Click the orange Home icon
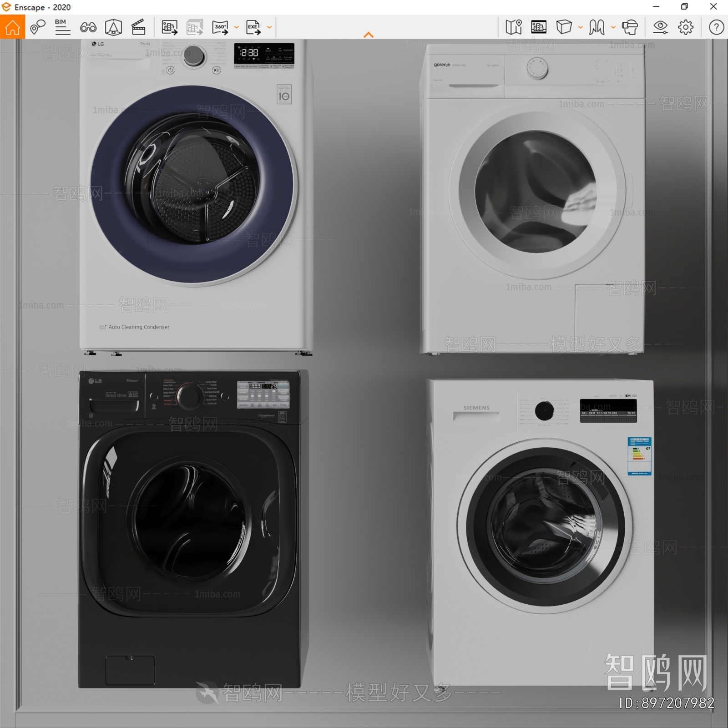Viewport: 728px width, 728px height. click(12, 27)
